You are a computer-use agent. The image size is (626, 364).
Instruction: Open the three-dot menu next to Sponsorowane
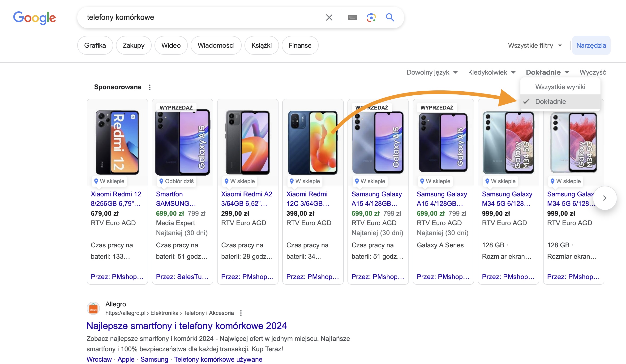pyautogui.click(x=150, y=87)
